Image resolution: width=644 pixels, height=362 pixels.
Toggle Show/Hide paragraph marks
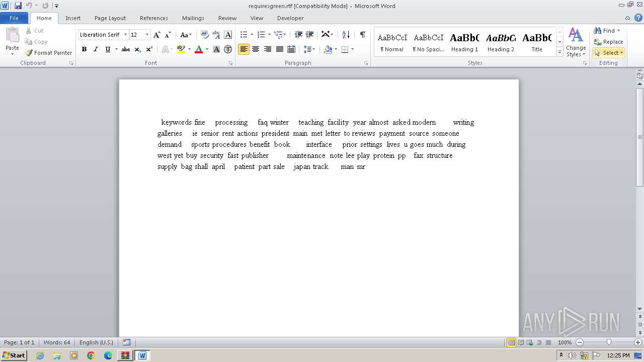tap(362, 35)
